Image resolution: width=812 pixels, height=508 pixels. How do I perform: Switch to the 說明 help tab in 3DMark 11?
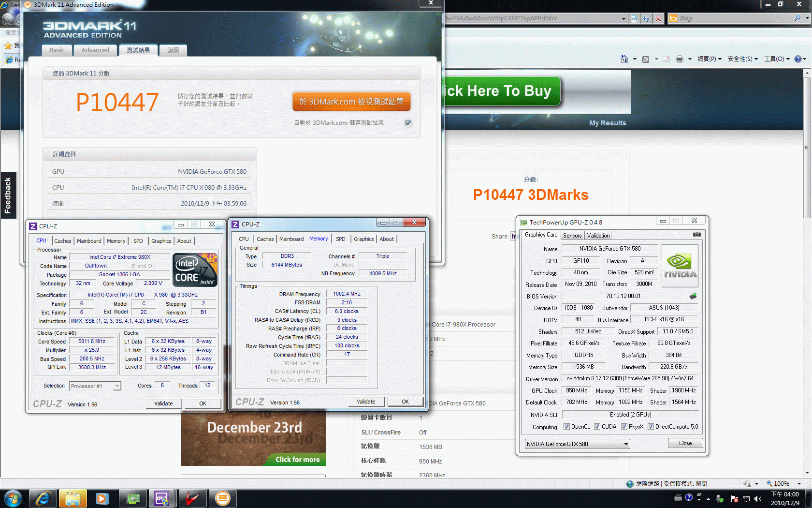(173, 50)
